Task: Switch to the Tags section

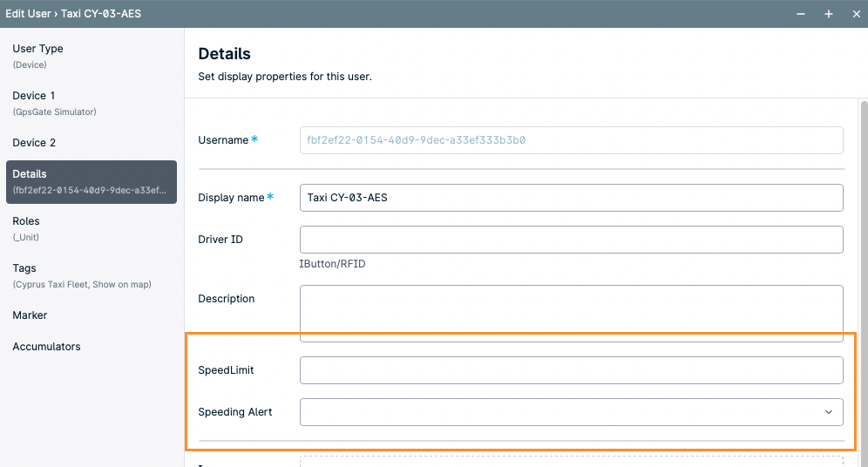Action: point(92,275)
